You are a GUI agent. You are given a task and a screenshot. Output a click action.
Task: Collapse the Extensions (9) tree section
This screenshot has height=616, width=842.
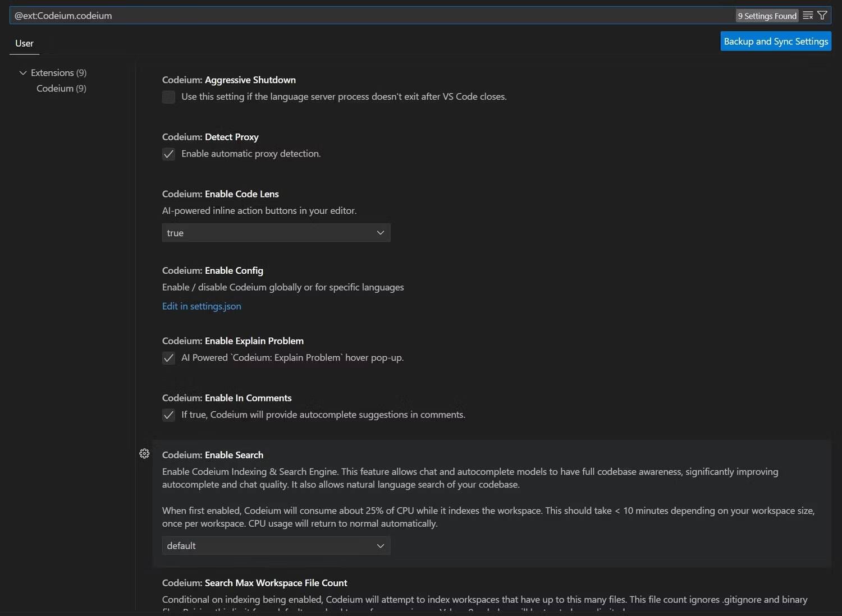(x=23, y=73)
